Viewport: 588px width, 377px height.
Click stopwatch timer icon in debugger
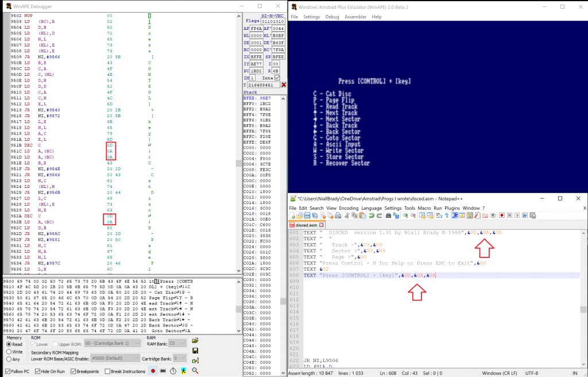click(173, 371)
